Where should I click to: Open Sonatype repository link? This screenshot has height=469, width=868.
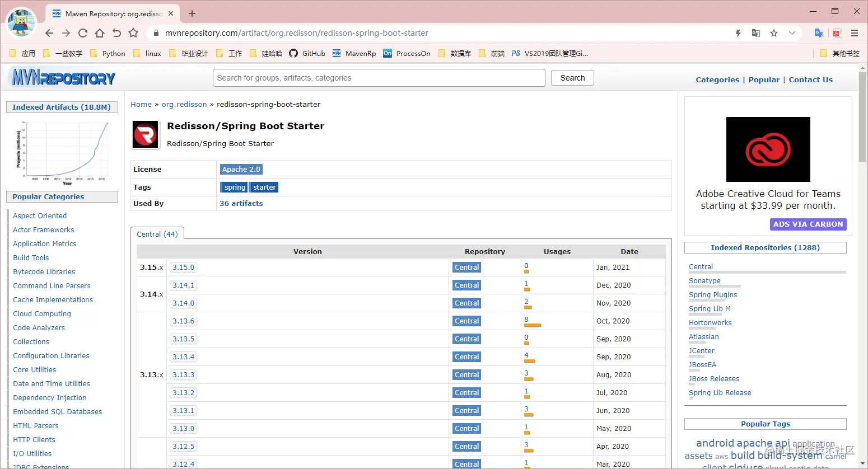(704, 280)
